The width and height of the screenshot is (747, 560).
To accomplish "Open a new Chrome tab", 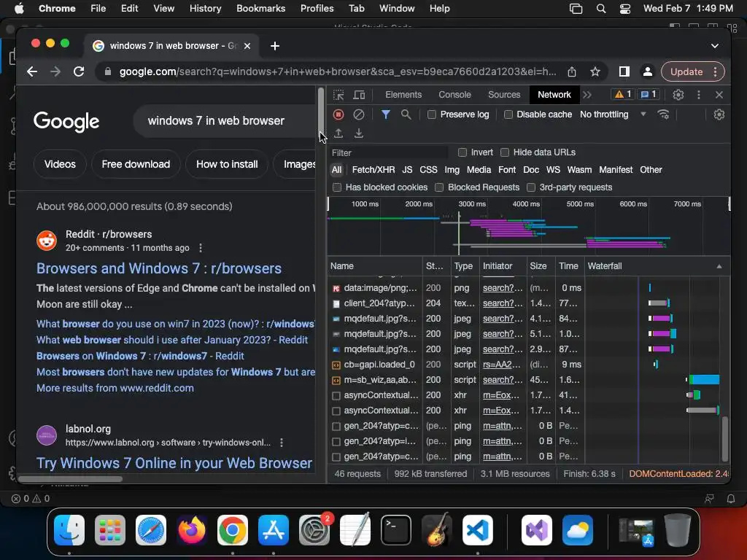I will click(x=275, y=46).
